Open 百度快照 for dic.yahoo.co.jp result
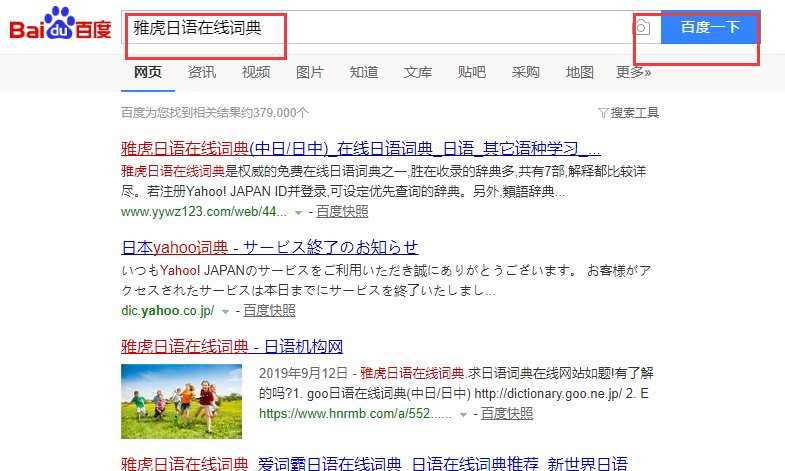 (269, 310)
